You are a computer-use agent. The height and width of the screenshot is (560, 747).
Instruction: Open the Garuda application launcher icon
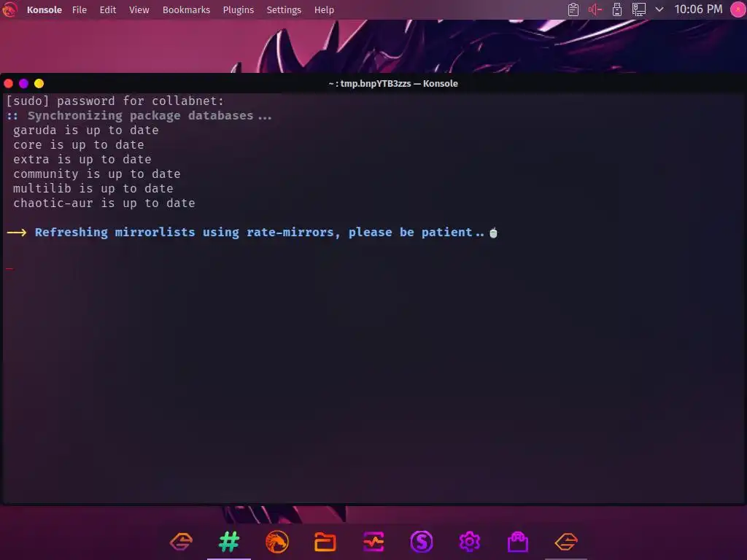[9, 9]
